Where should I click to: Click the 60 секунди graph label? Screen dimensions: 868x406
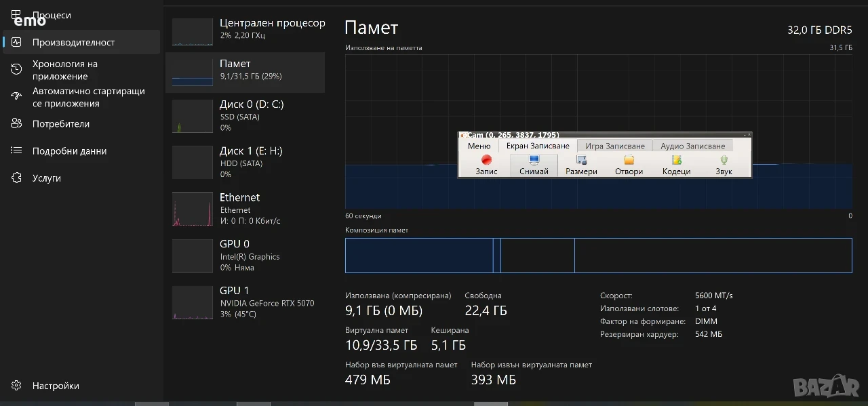[363, 216]
